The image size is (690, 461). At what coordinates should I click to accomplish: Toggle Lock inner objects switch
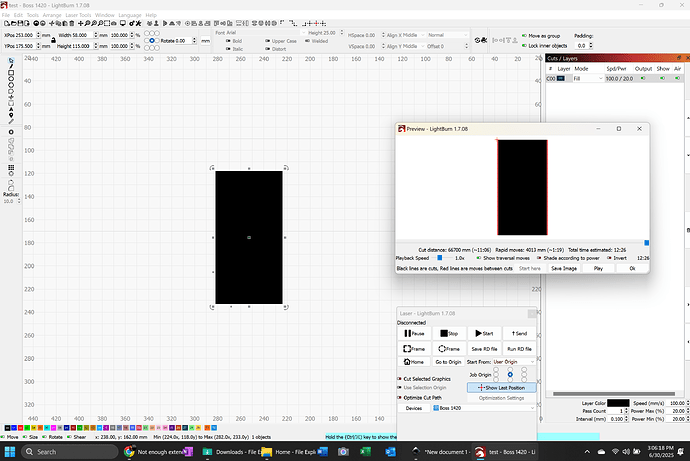pyautogui.click(x=524, y=45)
